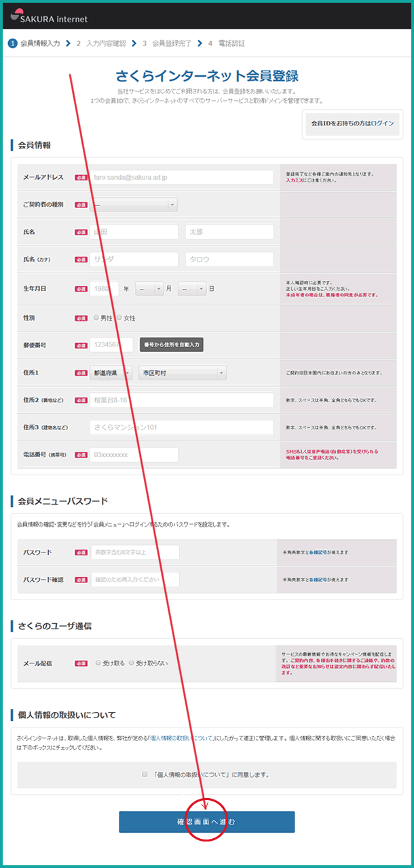Select step 3 会員登録完了
Image resolution: width=414 pixels, height=868 pixels.
pyautogui.click(x=166, y=43)
